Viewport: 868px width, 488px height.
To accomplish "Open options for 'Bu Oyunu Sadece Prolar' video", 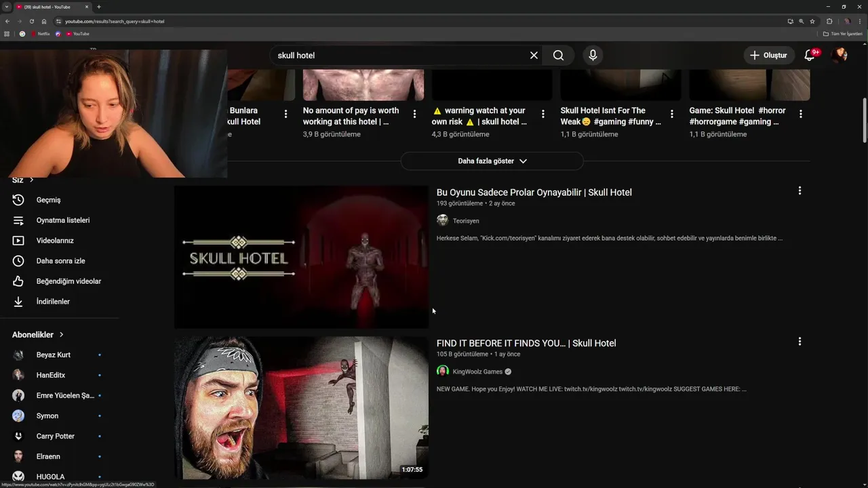I will coord(800,191).
